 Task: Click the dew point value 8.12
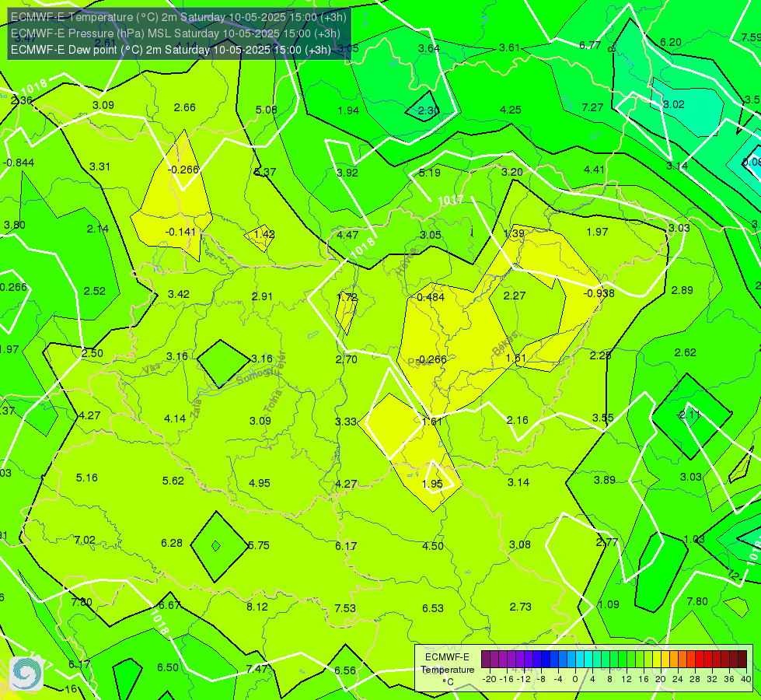(257, 607)
